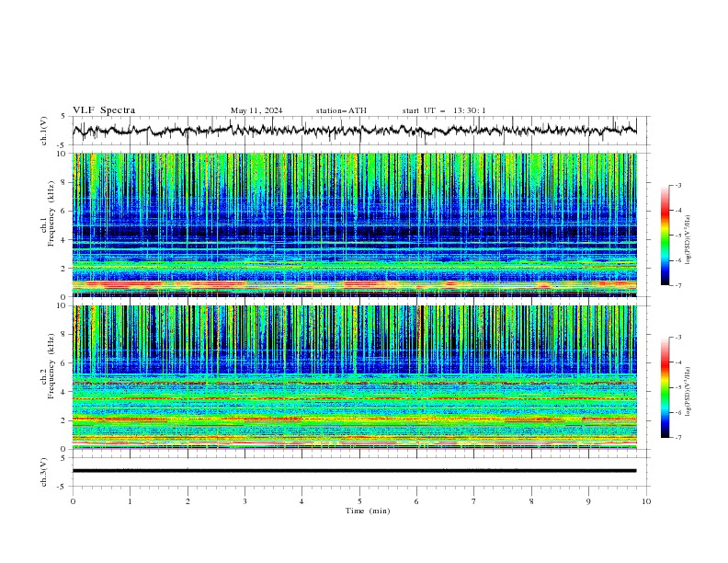Screen dimensions: 728x563
Task: Click the "-5" tick on ch.1(V) axis
Action: [x=62, y=145]
